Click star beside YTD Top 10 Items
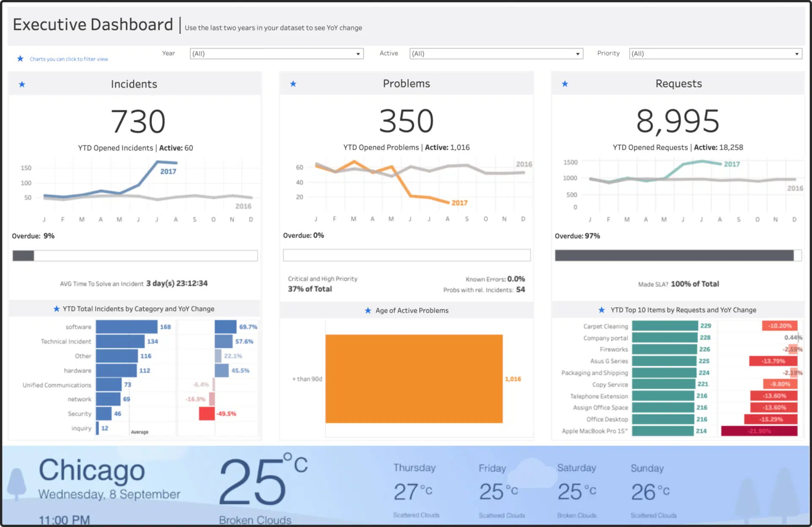 (601, 310)
